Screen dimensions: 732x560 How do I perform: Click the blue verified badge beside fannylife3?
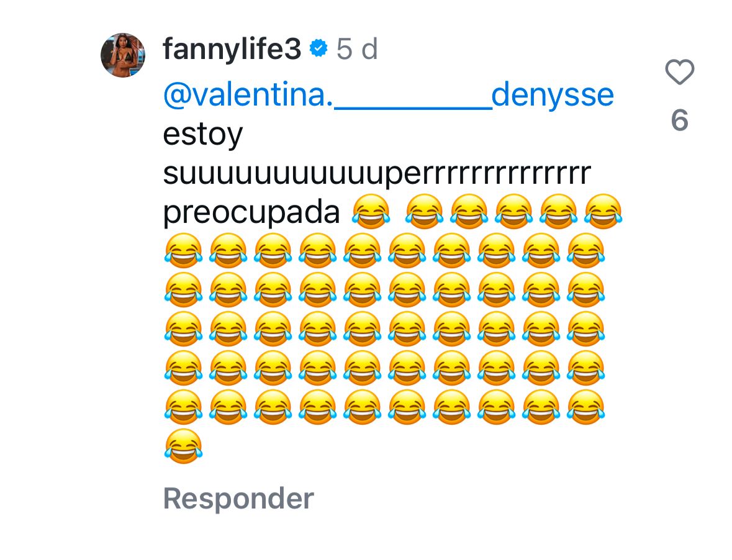click(319, 49)
